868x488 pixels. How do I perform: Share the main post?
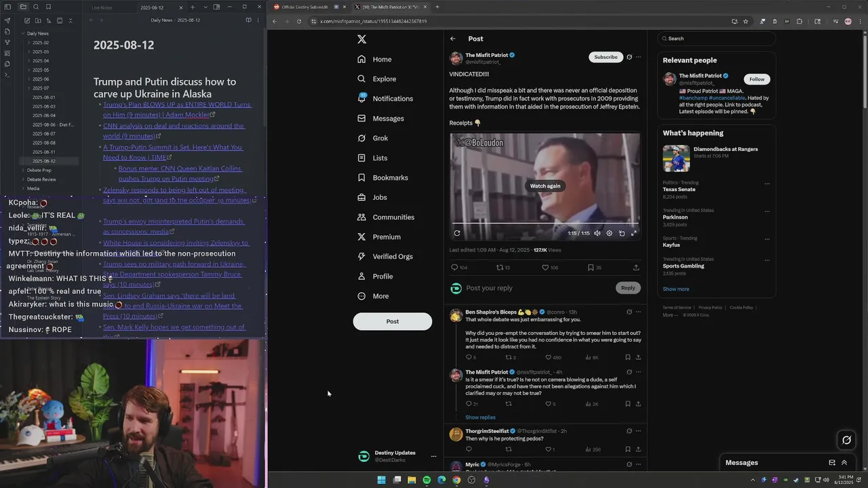[x=636, y=268]
